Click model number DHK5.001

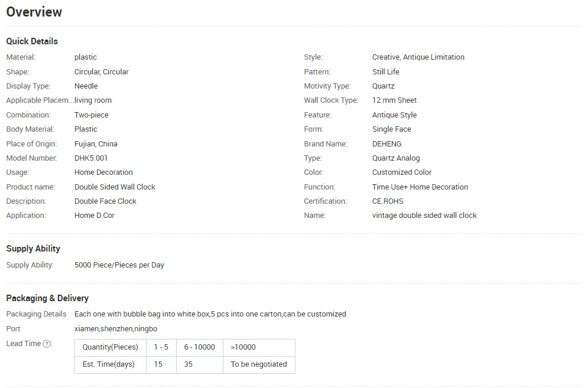tap(91, 158)
